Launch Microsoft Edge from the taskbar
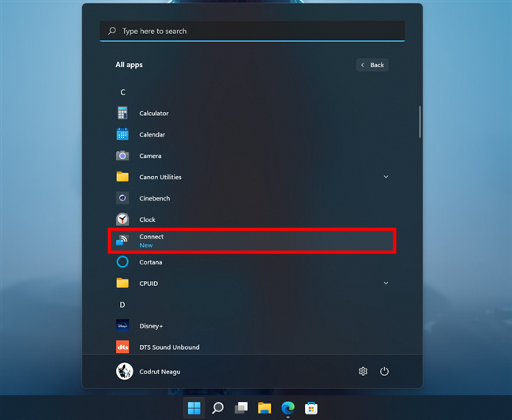Screen dimensions: 512x420 coord(288,407)
